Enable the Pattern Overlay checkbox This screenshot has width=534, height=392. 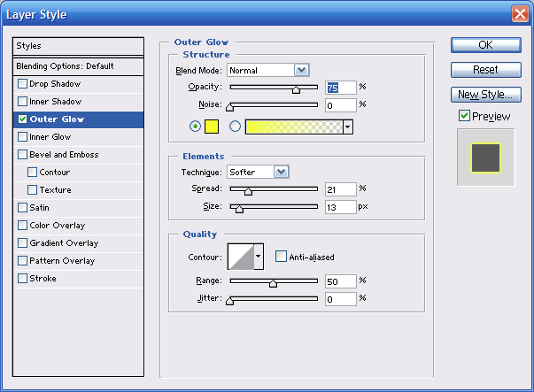(22, 261)
